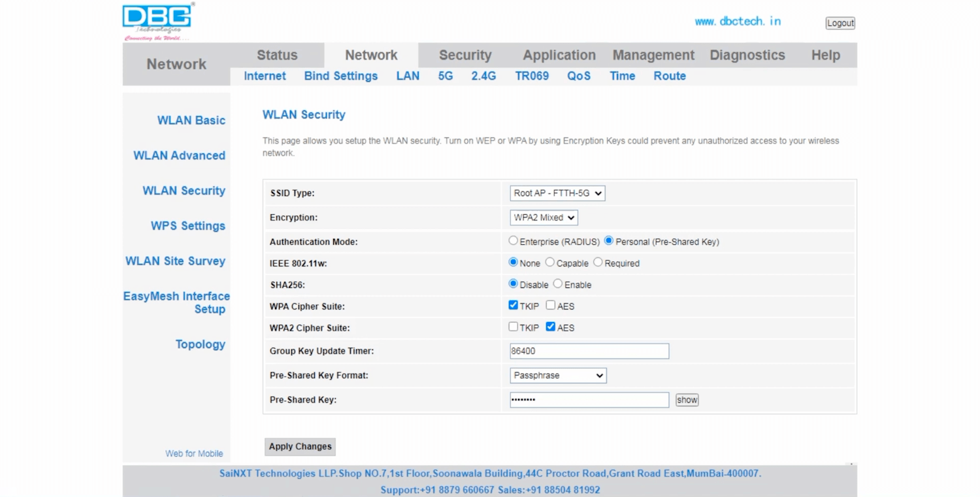Check TKIP in WPA2 Cipher Suite

tap(513, 327)
